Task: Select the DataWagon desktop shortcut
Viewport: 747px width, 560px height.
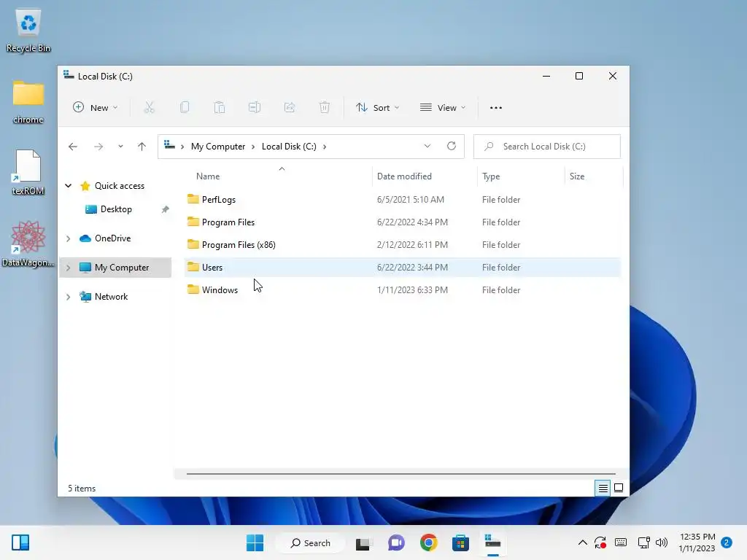Action: click(x=28, y=244)
